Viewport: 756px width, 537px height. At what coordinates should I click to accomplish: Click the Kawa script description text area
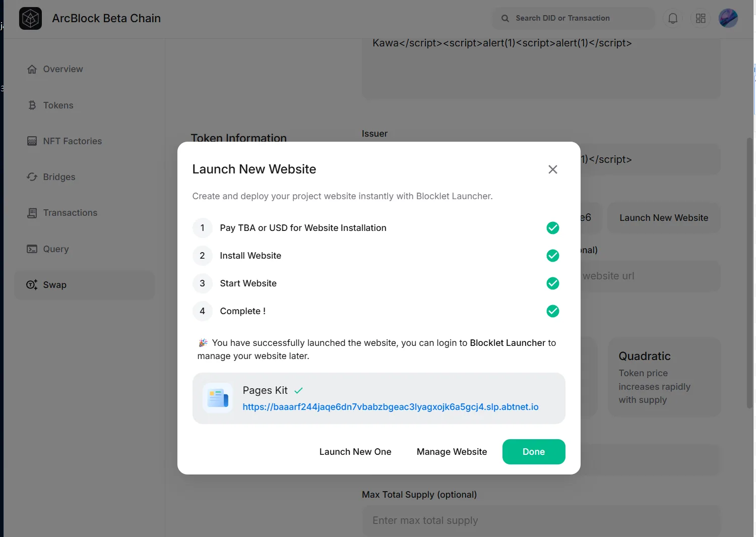point(541,69)
